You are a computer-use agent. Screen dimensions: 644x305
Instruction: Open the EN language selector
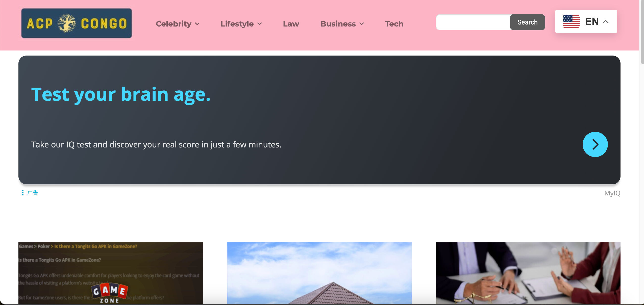(586, 21)
